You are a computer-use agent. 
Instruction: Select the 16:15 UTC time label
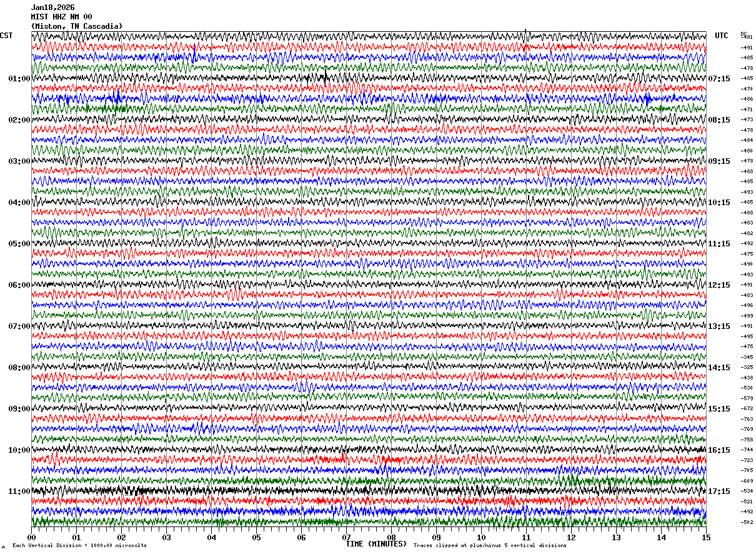coord(719,450)
